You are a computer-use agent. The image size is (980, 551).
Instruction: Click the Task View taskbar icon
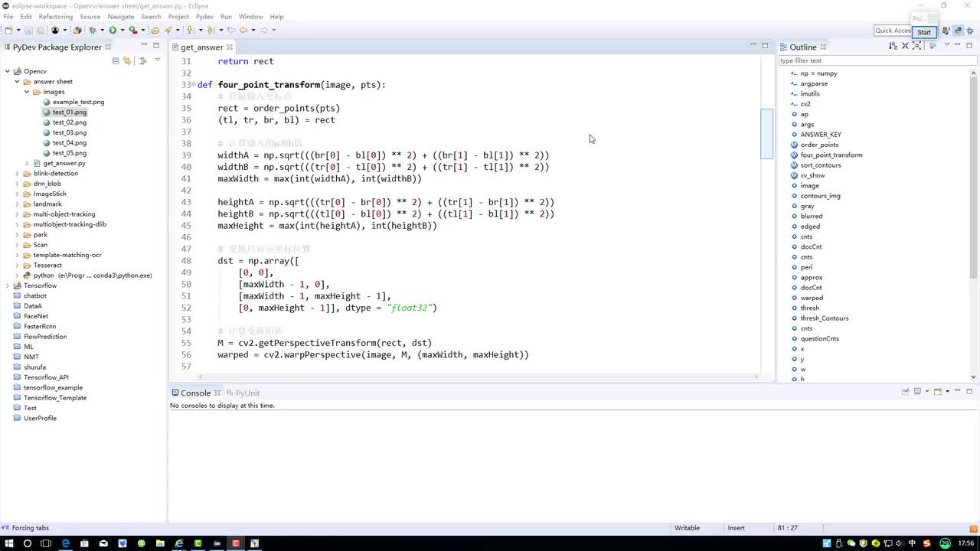(x=46, y=543)
